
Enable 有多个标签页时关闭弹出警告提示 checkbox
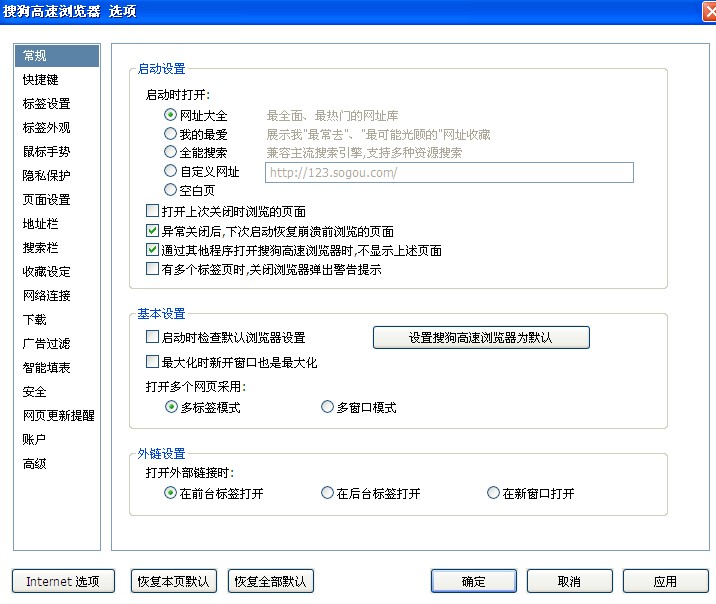[x=152, y=269]
